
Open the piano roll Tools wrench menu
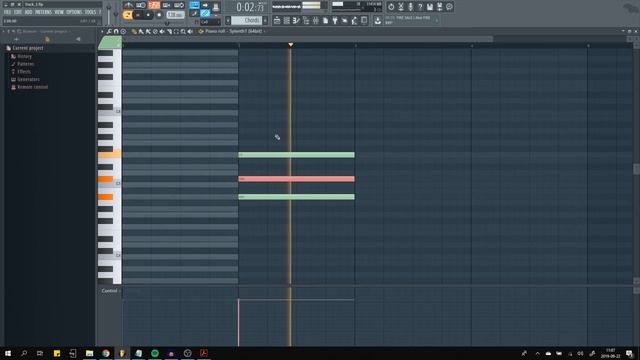[x=109, y=31]
